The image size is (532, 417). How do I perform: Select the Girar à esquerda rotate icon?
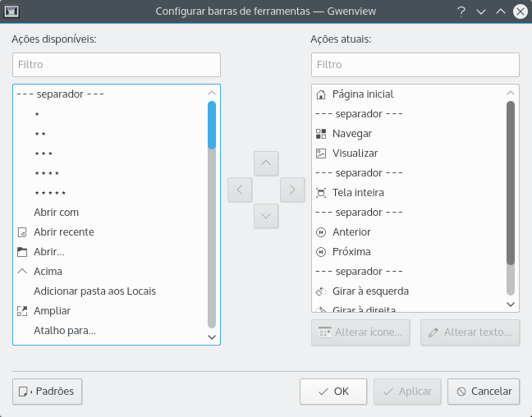(x=321, y=291)
